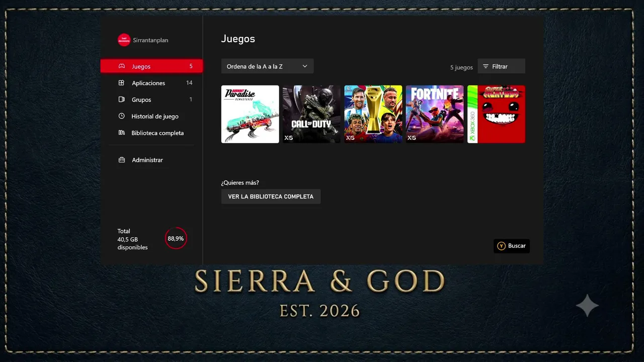Click the Grupos icon in sidebar
The image size is (644, 362).
tap(121, 100)
